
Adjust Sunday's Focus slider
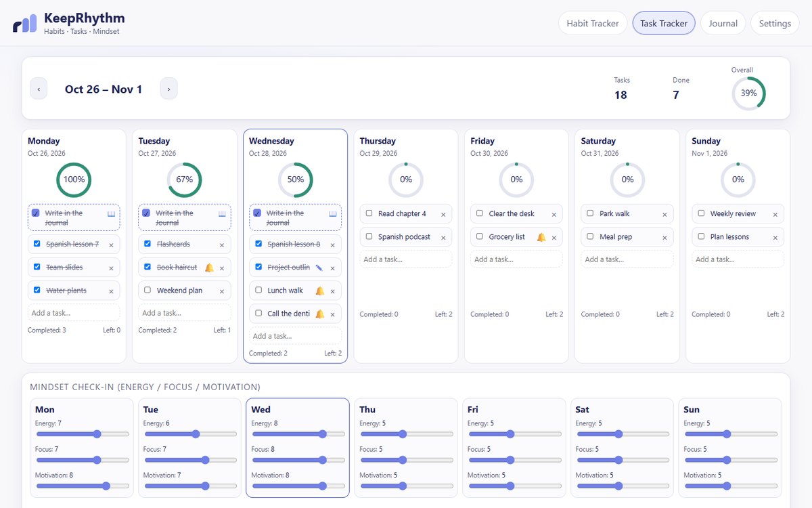click(731, 460)
